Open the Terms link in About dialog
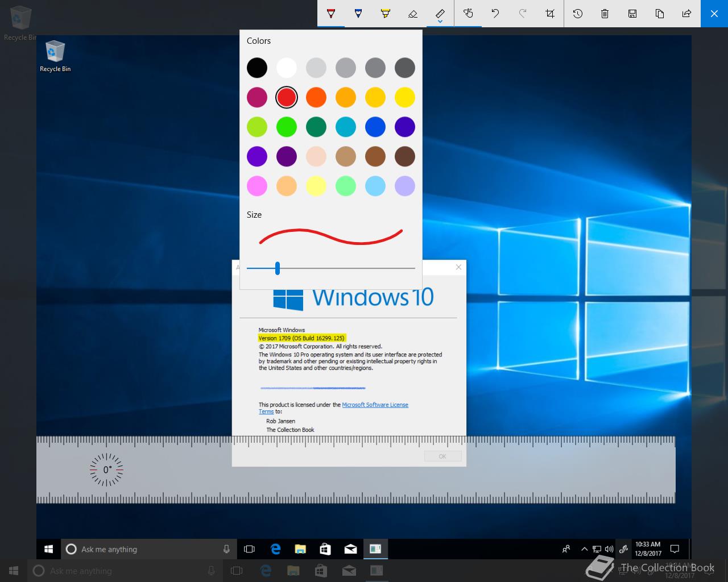 (x=266, y=411)
